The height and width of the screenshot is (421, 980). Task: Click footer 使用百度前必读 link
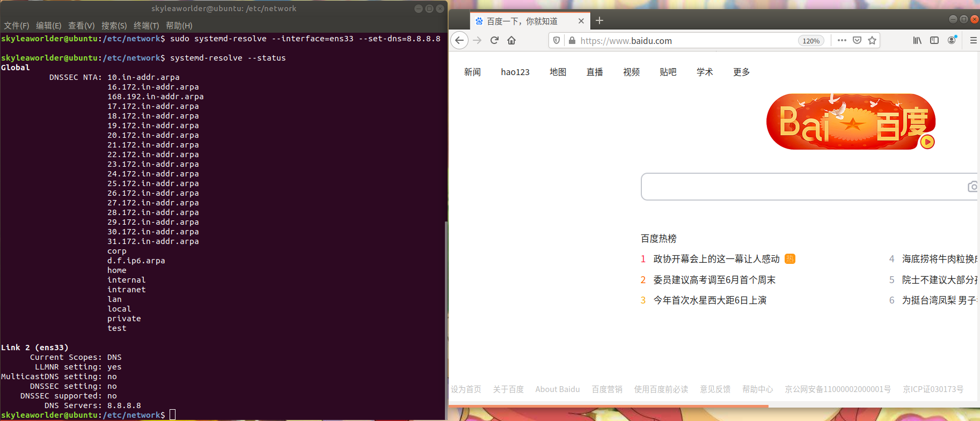[x=661, y=389]
